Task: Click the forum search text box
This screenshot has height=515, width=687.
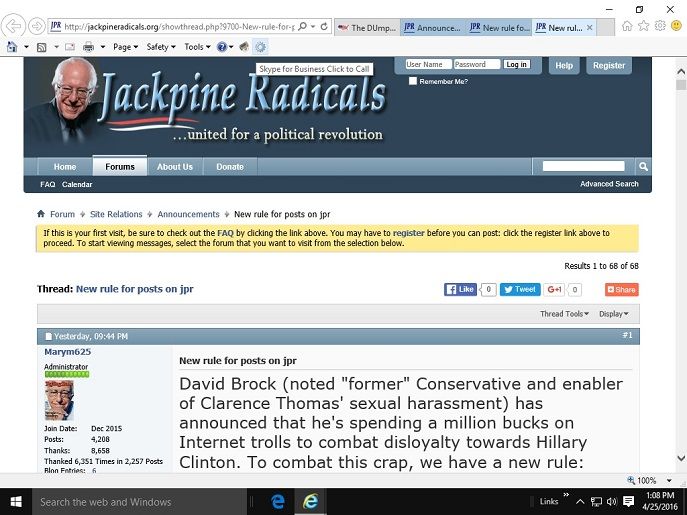Action: [x=584, y=166]
